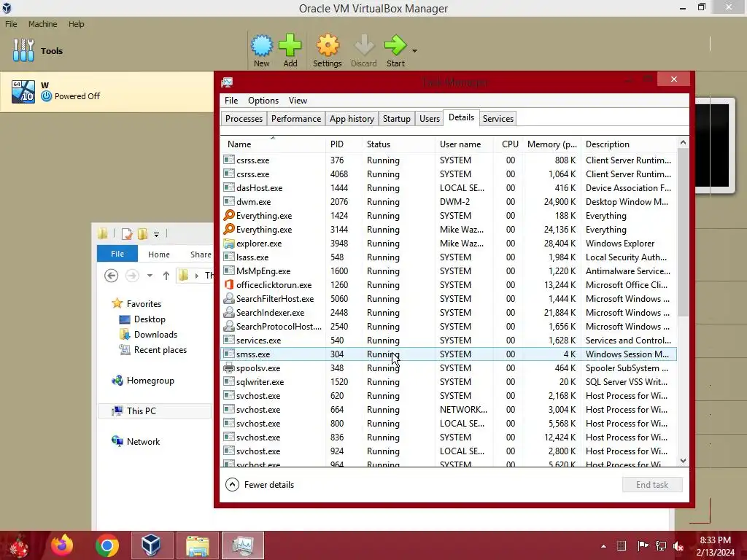Select the services.exe process row
The width and height of the screenshot is (747, 560).
[x=449, y=341]
